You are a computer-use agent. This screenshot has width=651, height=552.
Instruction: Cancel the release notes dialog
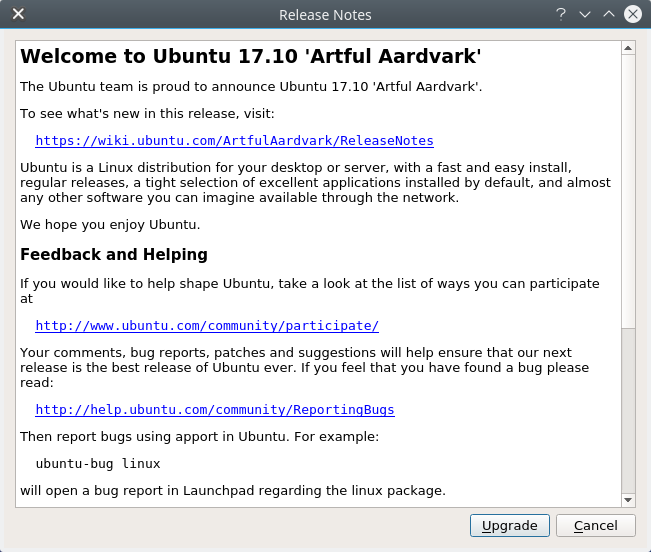[596, 525]
